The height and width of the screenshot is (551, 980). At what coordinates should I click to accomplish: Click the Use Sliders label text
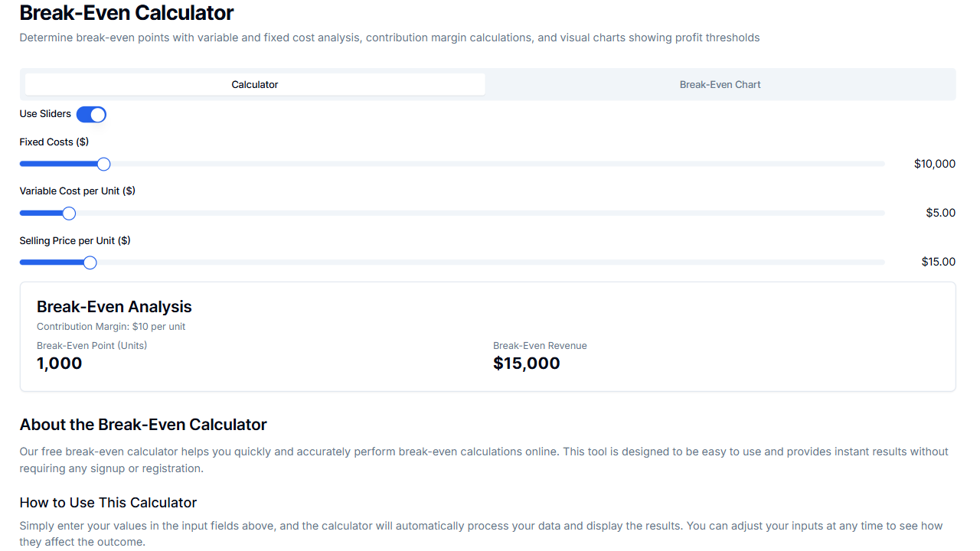45,113
